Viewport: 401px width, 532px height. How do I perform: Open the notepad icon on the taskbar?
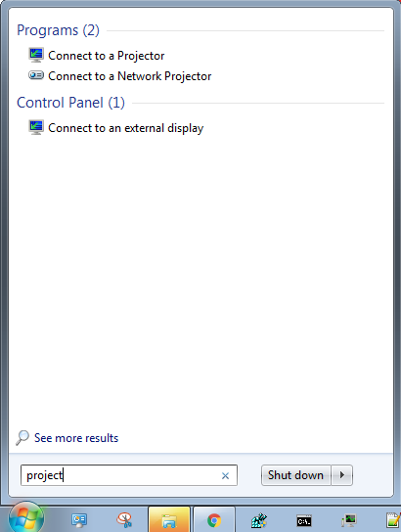click(x=394, y=520)
